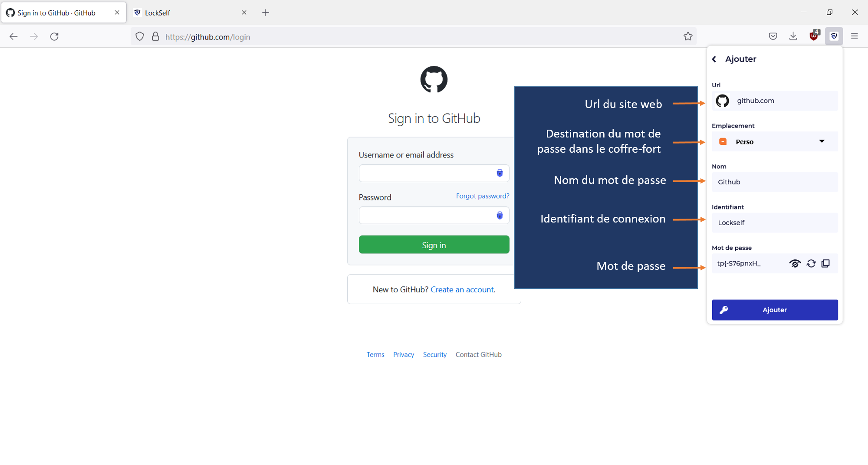
Task: Open the Terms footer link
Action: [x=375, y=354]
